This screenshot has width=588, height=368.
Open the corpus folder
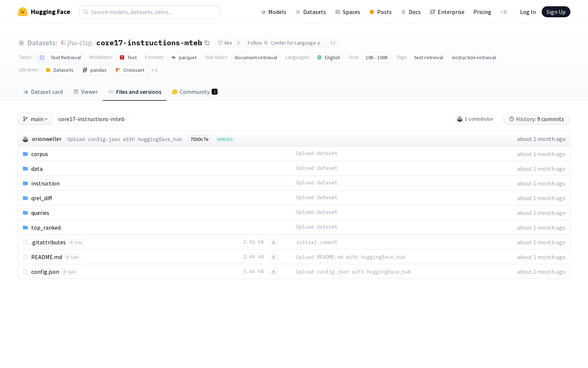[x=40, y=154]
